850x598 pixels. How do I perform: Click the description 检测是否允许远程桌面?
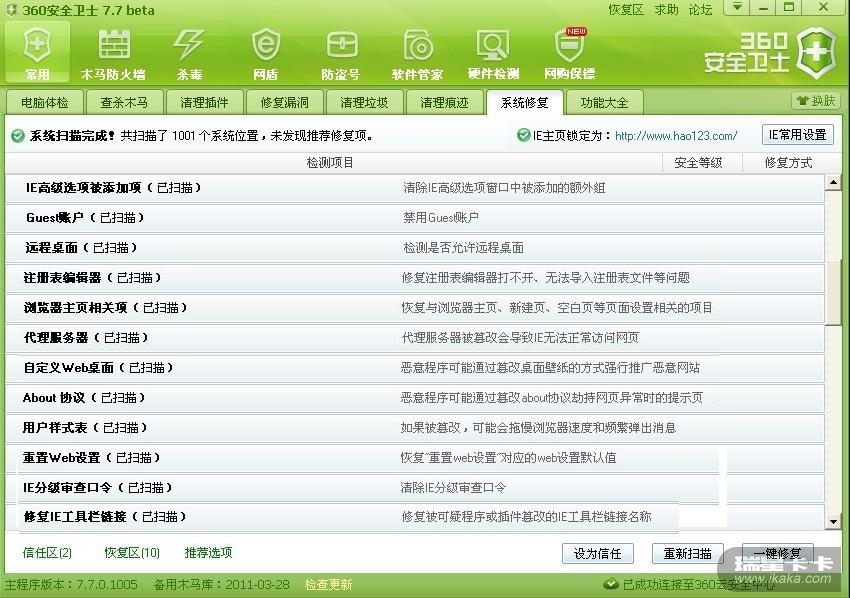tap(463, 248)
